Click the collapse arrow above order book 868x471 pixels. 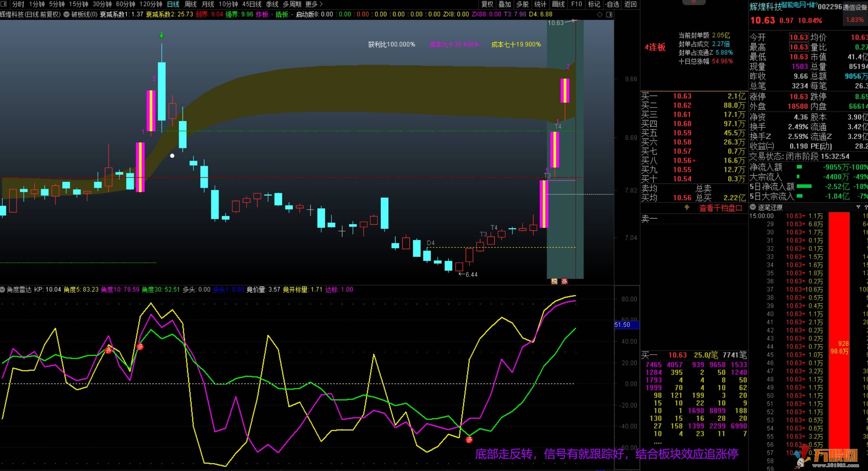click(x=694, y=2)
